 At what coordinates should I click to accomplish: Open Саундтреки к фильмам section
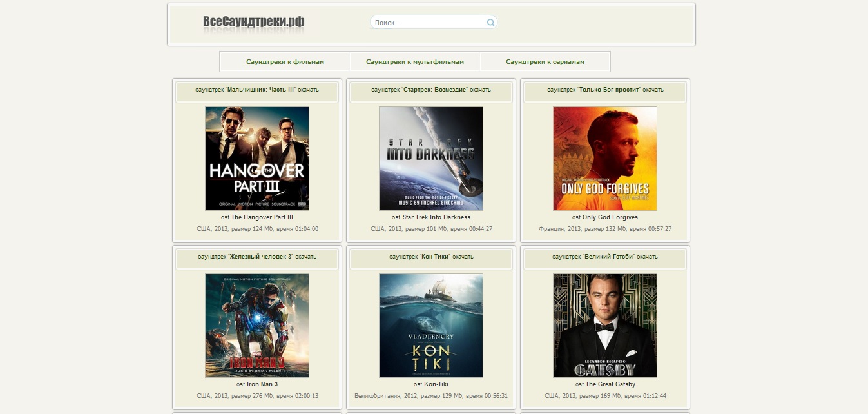point(285,62)
